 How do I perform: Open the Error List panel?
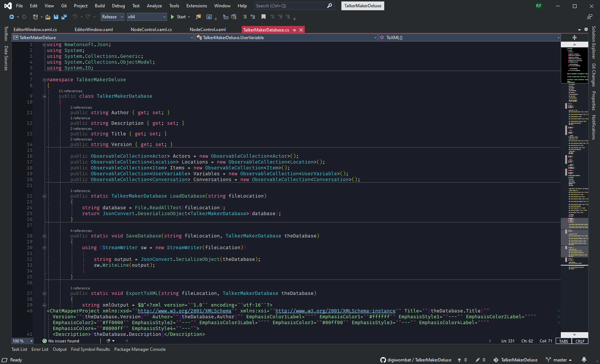pos(40,349)
